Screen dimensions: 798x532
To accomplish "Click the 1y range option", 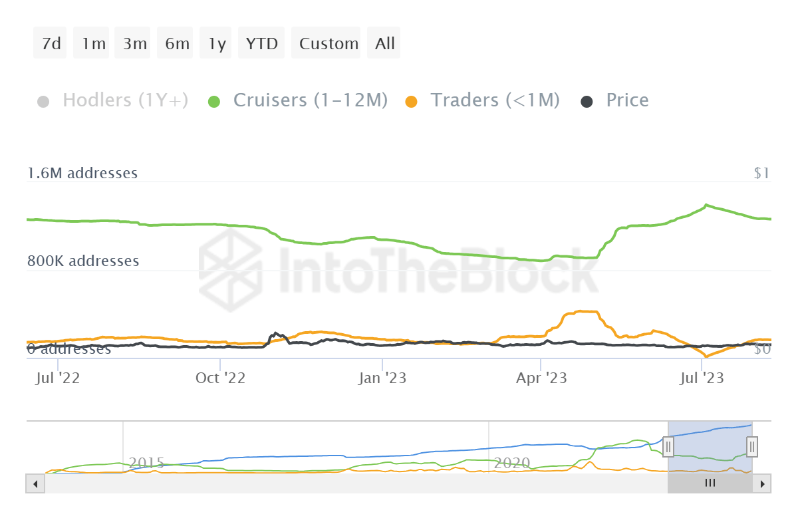I will [x=215, y=43].
